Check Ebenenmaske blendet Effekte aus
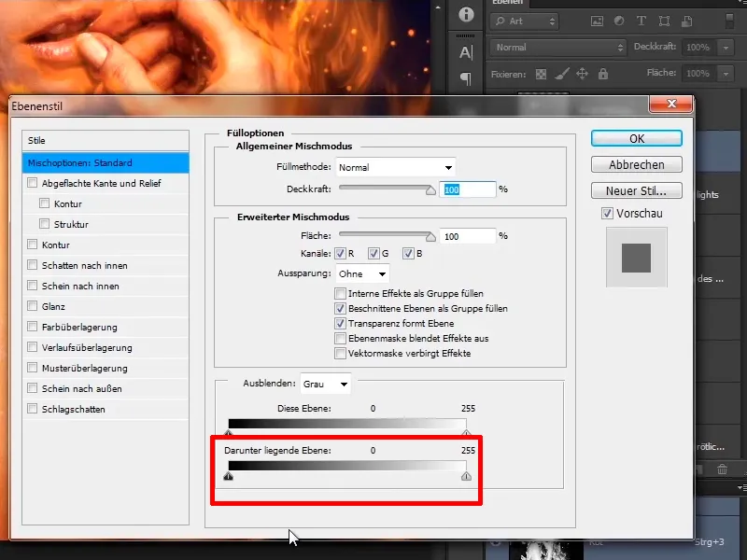Screen dimensions: 747x560 click(340, 338)
